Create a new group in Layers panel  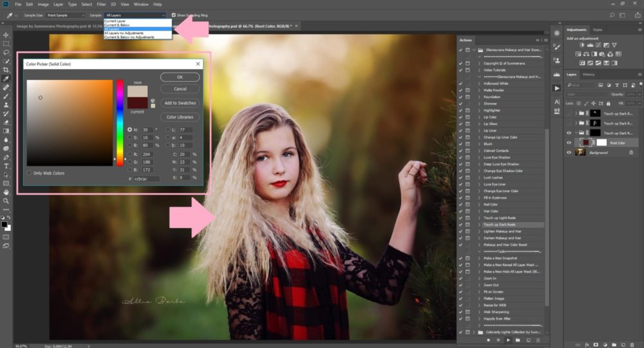[x=614, y=345]
